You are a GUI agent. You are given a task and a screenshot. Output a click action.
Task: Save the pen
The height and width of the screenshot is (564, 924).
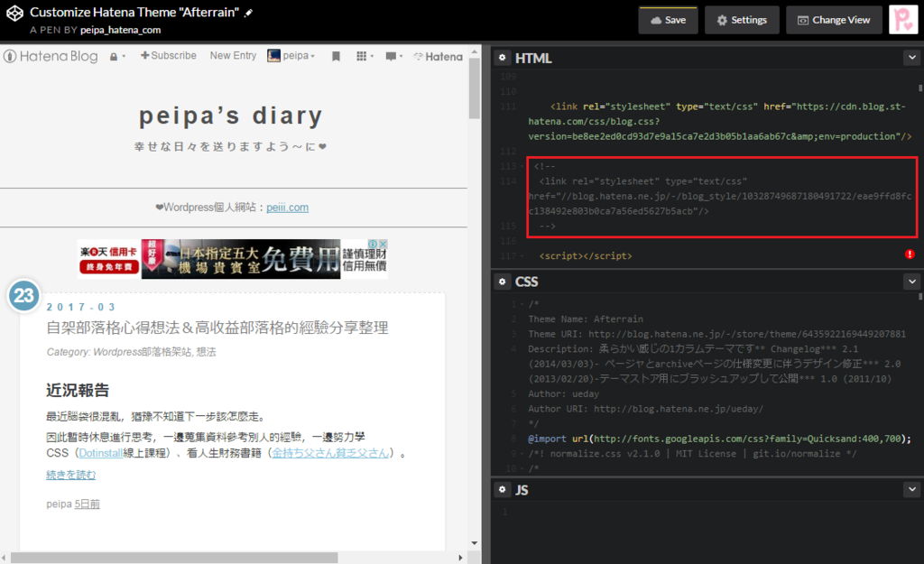(x=669, y=20)
